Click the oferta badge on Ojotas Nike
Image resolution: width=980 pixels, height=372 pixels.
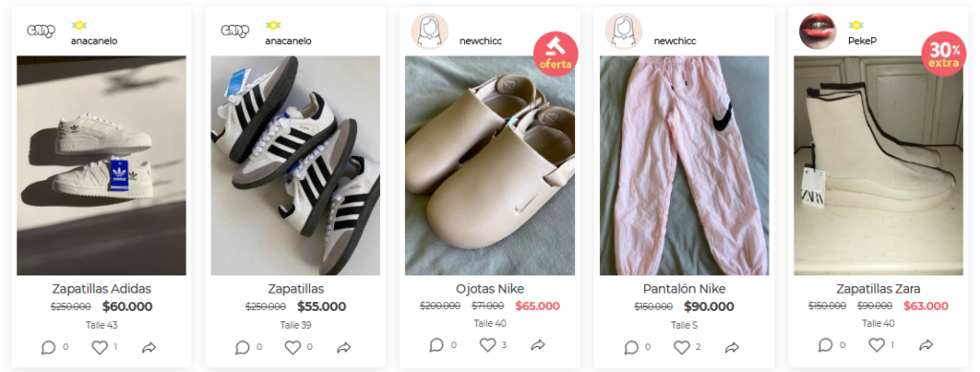556,54
